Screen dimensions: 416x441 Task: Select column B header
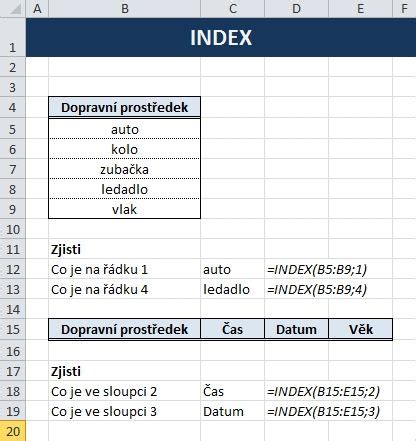pos(125,9)
